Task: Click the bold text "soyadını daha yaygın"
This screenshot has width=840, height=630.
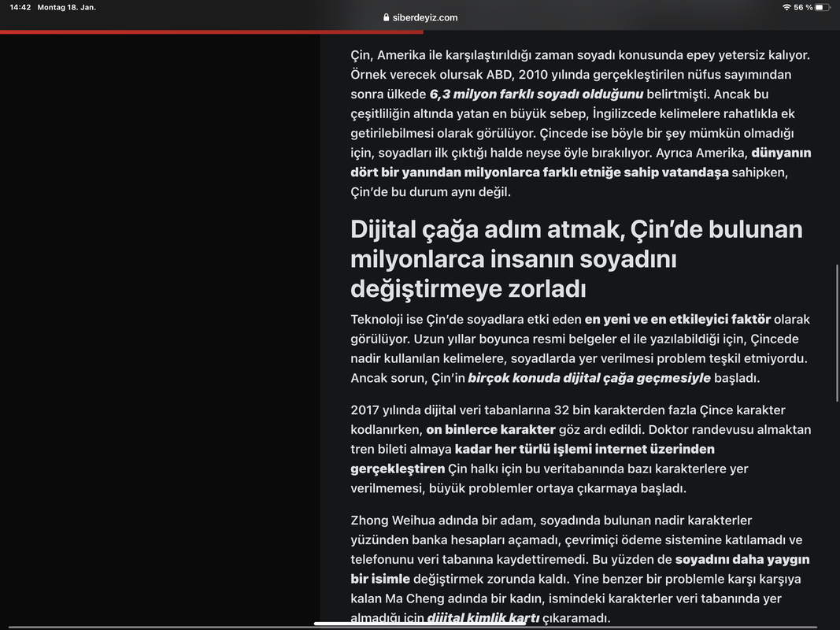Action: coord(742,560)
